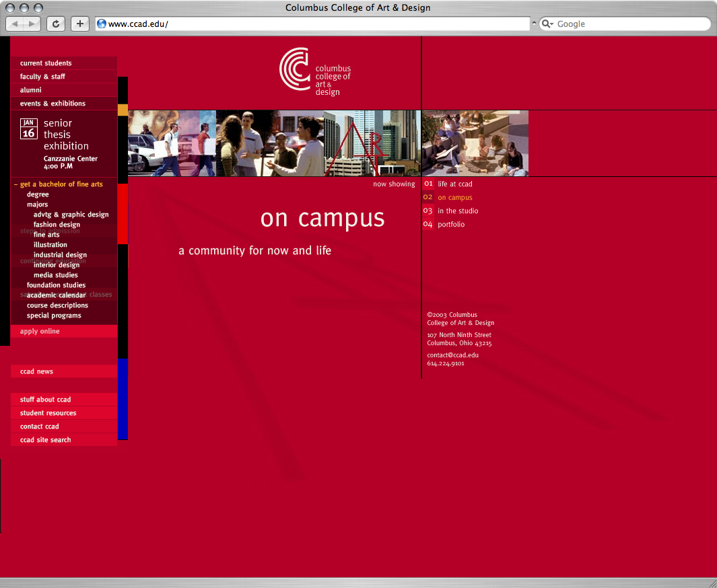Image resolution: width=717 pixels, height=588 pixels.
Task: Open course descriptions link
Action: click(57, 305)
